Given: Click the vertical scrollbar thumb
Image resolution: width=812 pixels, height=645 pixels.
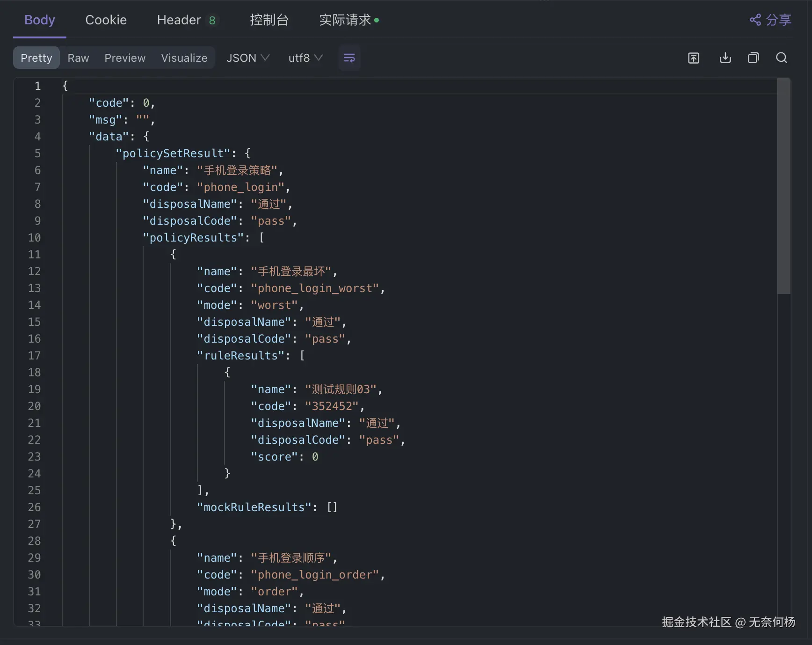Looking at the screenshot, I should point(783,186).
